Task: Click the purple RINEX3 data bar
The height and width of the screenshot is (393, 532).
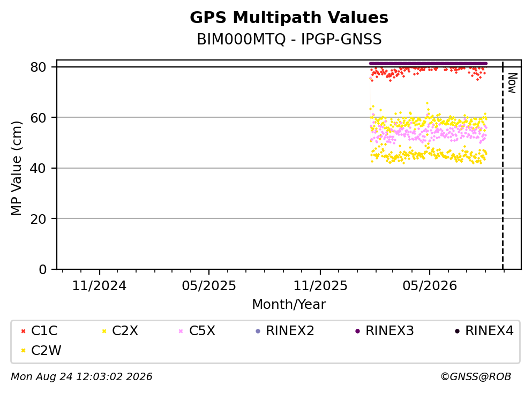Action: 428,63
